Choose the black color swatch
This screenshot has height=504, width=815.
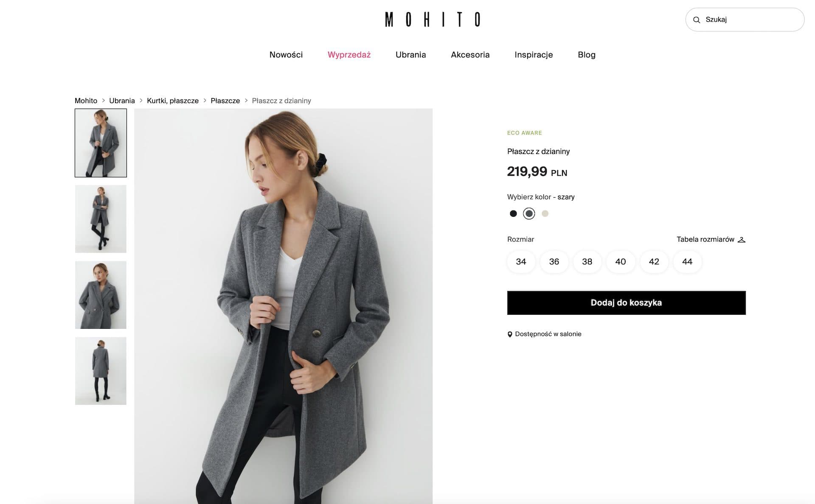513,213
